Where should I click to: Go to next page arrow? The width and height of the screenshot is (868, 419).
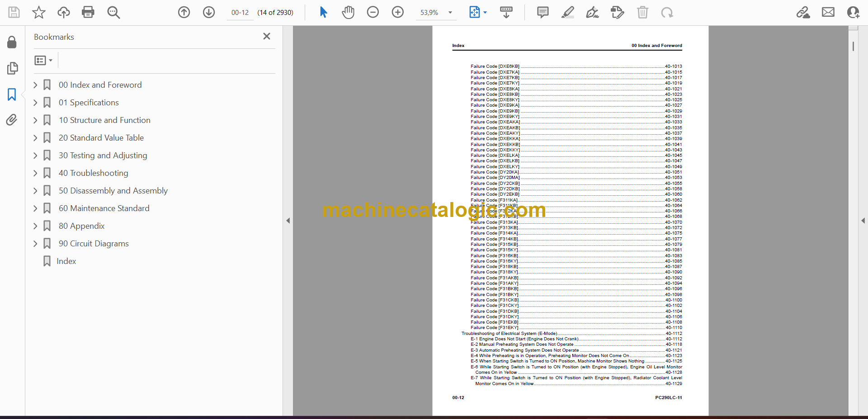[209, 12]
